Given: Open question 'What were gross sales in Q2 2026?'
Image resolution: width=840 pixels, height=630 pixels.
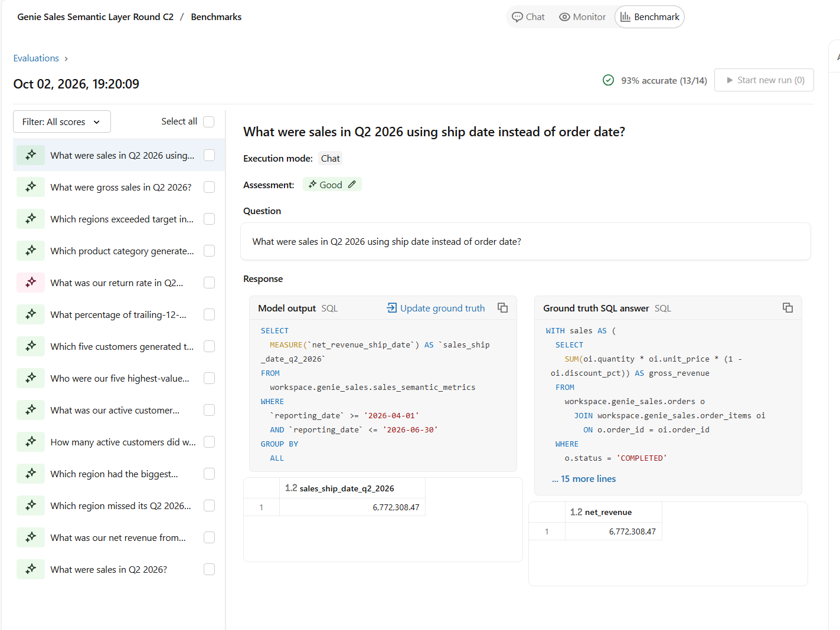Looking at the screenshot, I should point(121,187).
